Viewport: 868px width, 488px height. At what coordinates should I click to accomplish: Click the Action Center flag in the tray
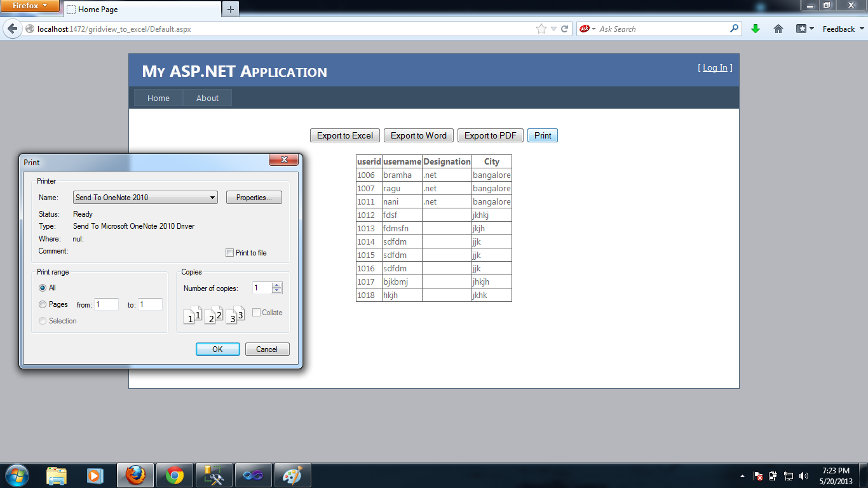click(757, 475)
